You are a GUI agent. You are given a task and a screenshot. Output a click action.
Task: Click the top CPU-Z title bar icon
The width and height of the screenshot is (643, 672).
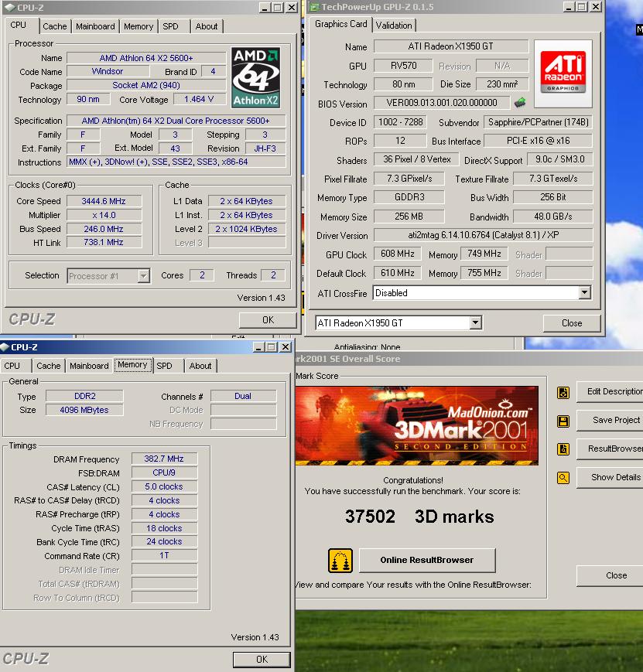coord(9,7)
